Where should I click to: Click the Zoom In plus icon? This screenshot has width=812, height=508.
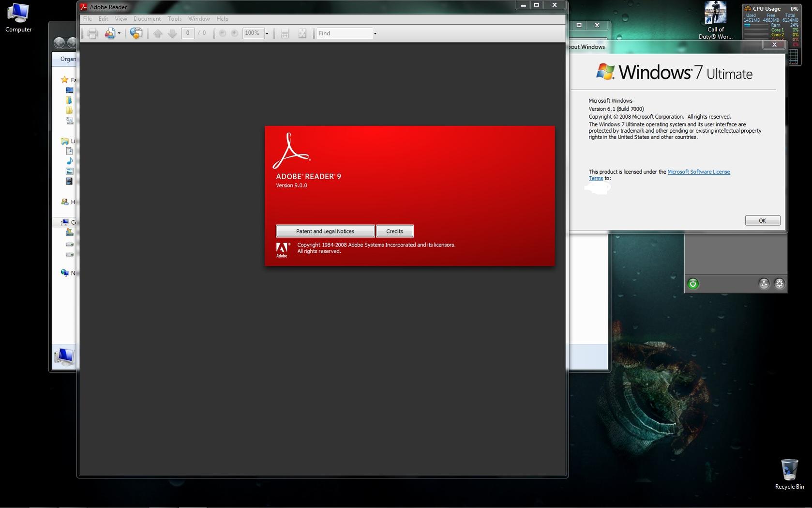coord(235,33)
